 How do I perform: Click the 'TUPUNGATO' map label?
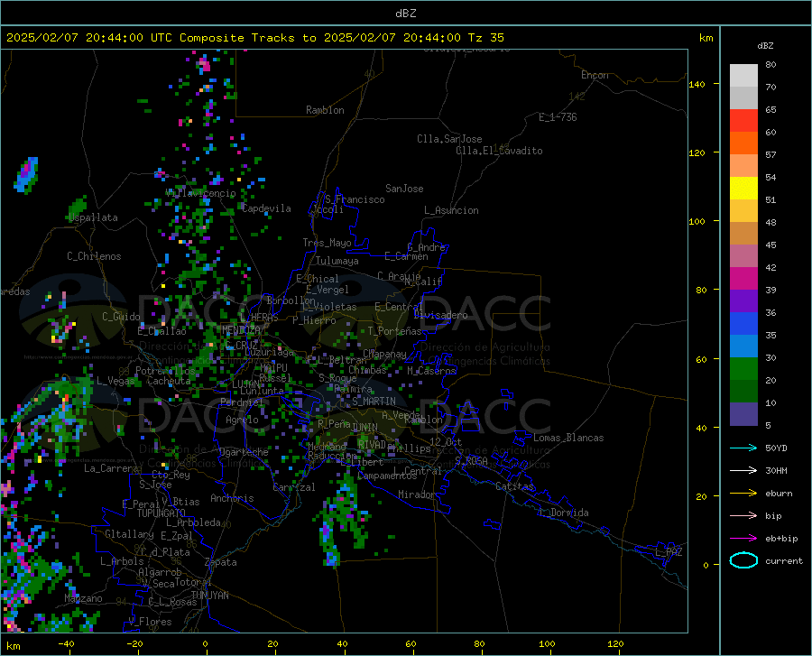pos(161,513)
